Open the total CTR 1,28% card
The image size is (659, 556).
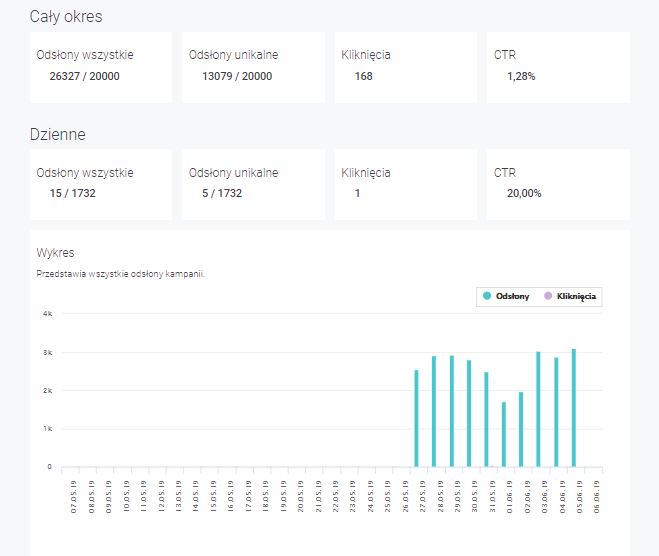click(558, 67)
